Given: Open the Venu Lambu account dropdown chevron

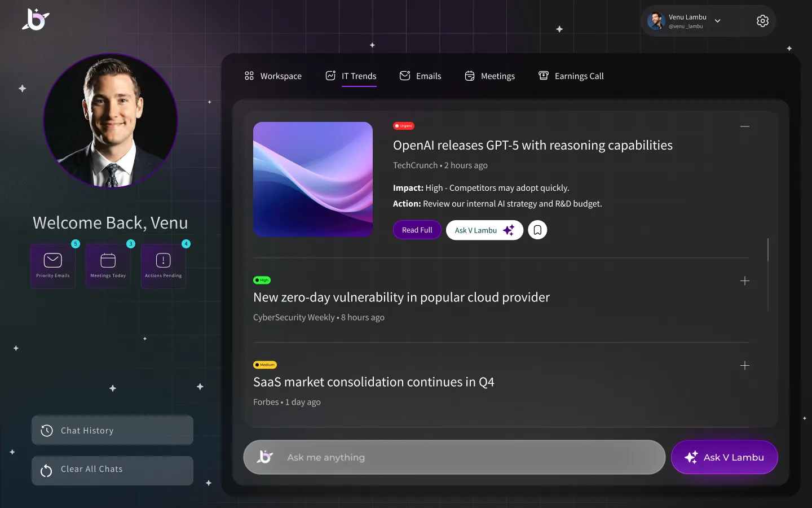Looking at the screenshot, I should [x=718, y=21].
